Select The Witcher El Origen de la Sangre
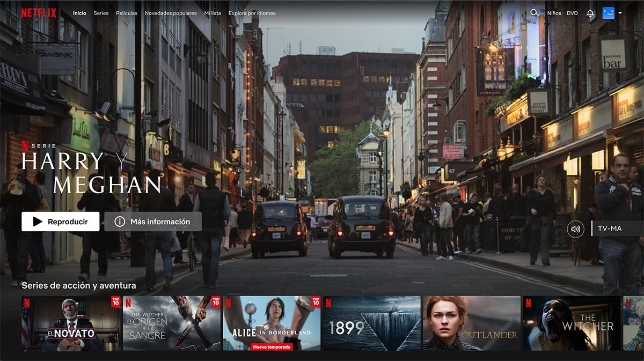Screen dimensions: 644x361 [172, 323]
